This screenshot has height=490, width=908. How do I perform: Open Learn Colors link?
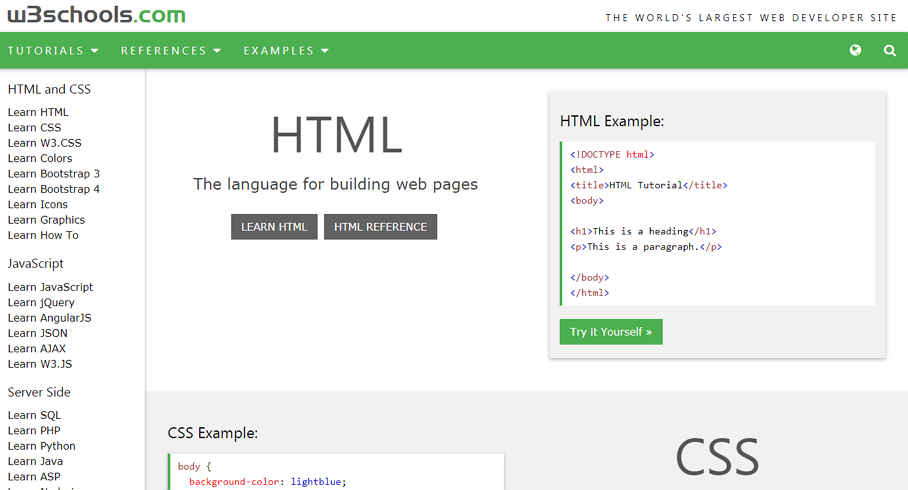pos(40,158)
